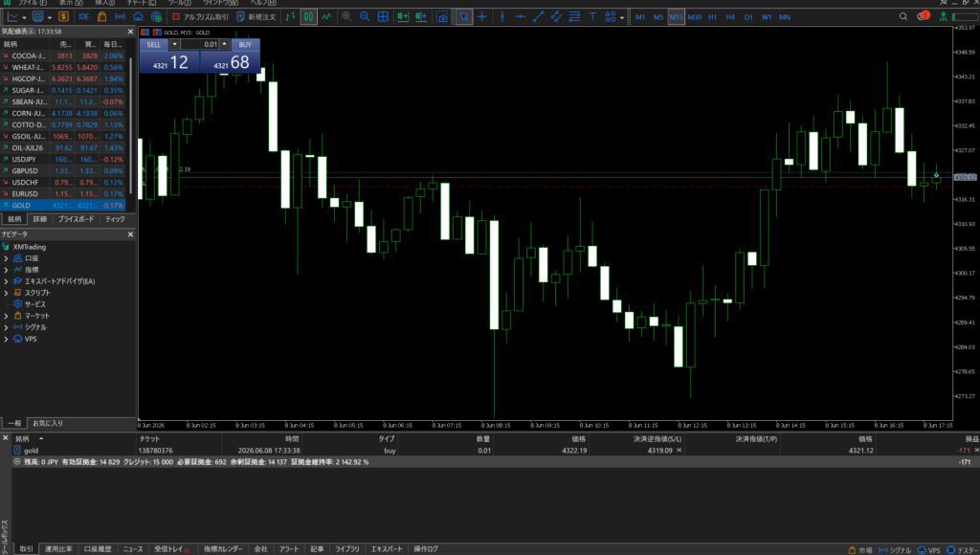
Task: Switch to M1 timeframe
Action: click(640, 17)
